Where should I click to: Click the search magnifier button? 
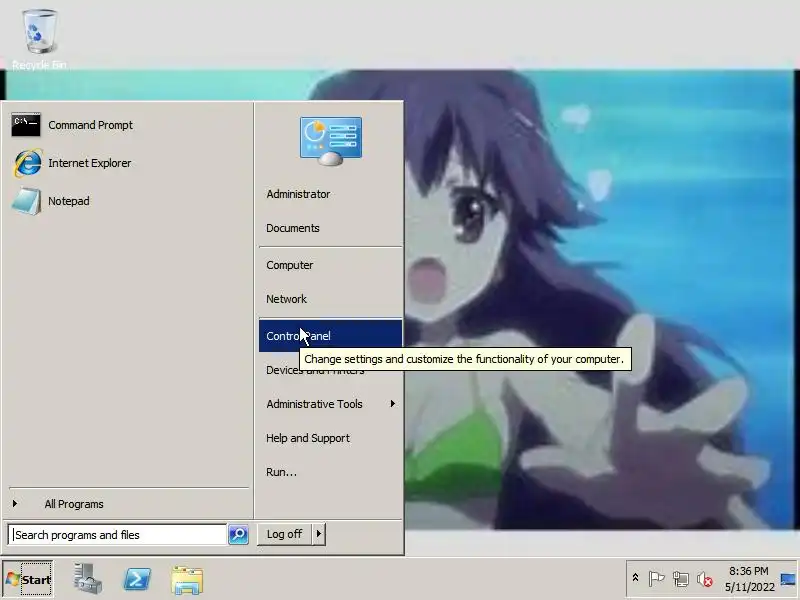(x=238, y=534)
